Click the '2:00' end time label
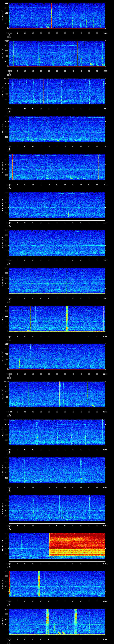Image resolution: width=114 pixels, height=644 pixels. 105,33
